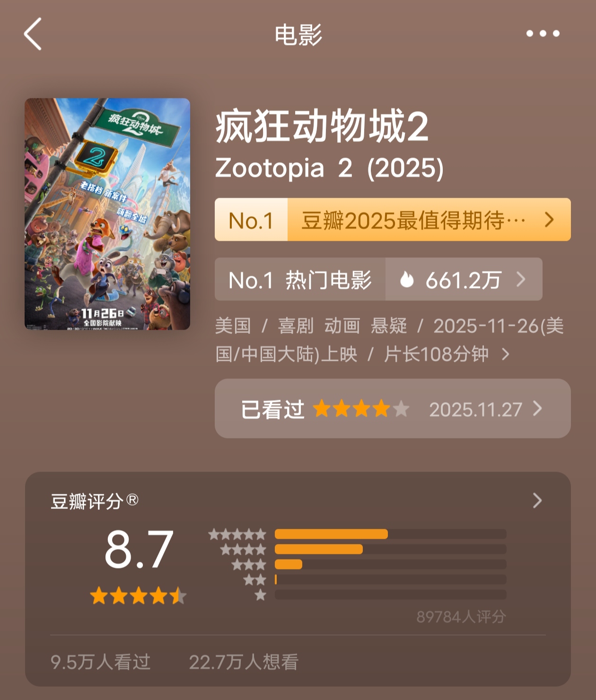Tap the back arrow icon

coord(33,34)
